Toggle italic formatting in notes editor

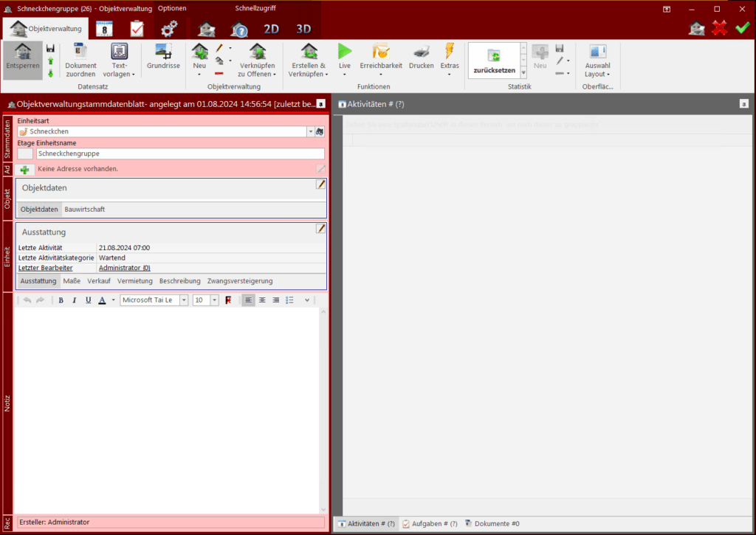pos(75,300)
